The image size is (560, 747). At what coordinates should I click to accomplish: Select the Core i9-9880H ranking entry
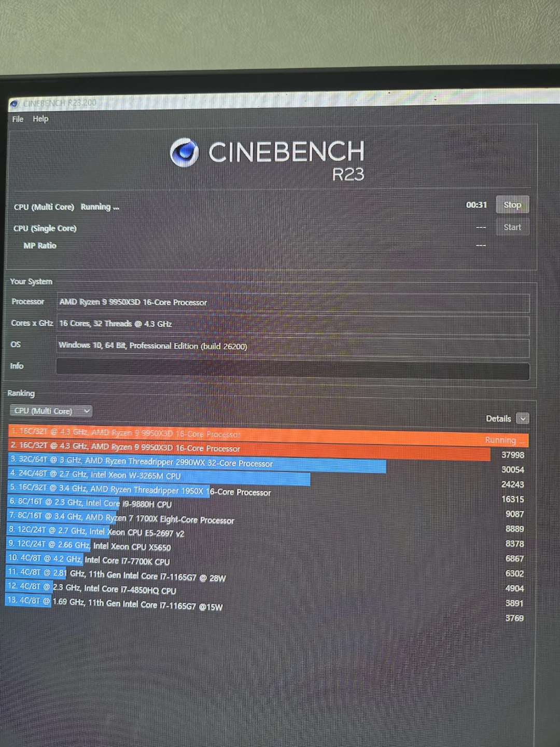coord(90,503)
